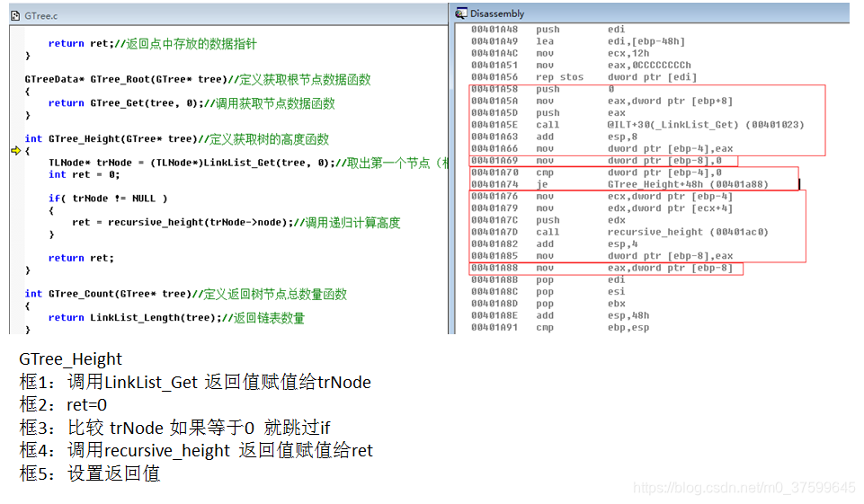Screen dimensions: 864x504
Task: Select the Disassembly window title
Action: 497,13
